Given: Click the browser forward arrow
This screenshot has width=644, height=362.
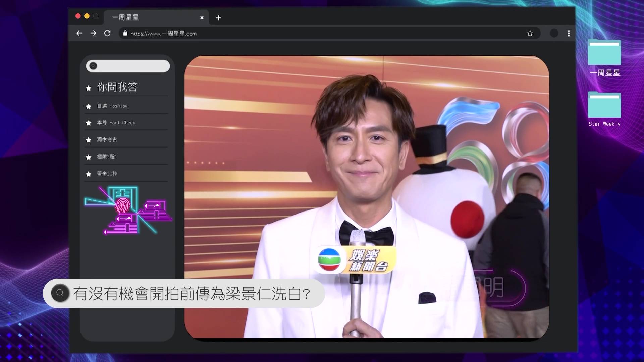Looking at the screenshot, I should point(93,33).
